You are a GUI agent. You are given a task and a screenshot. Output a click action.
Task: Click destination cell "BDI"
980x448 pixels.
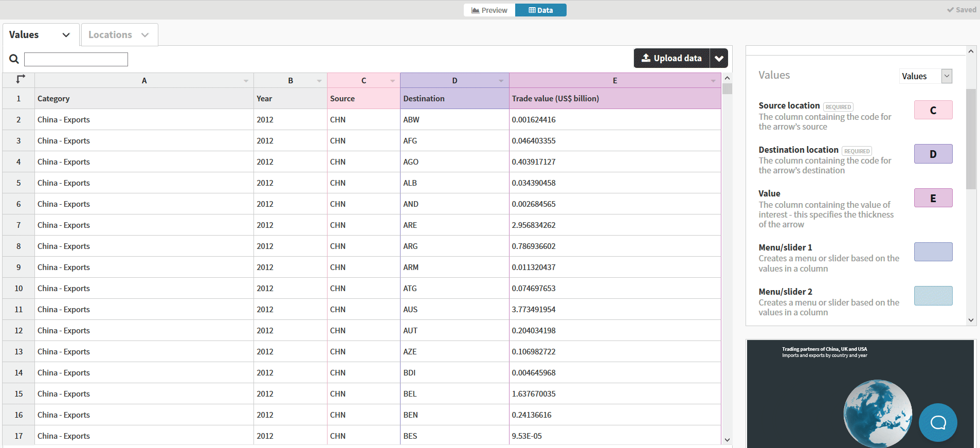pyautogui.click(x=455, y=372)
